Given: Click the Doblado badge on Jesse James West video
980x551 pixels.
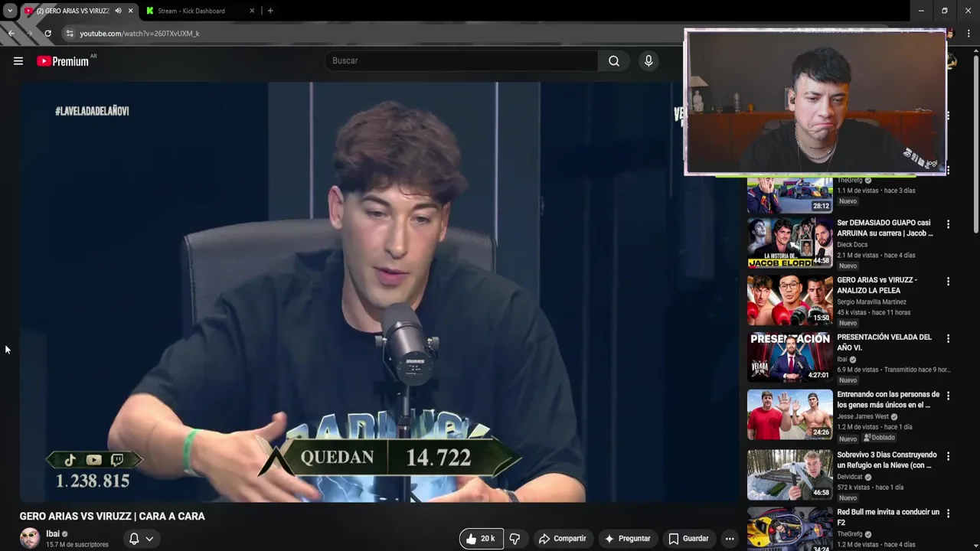Looking at the screenshot, I should point(879,438).
